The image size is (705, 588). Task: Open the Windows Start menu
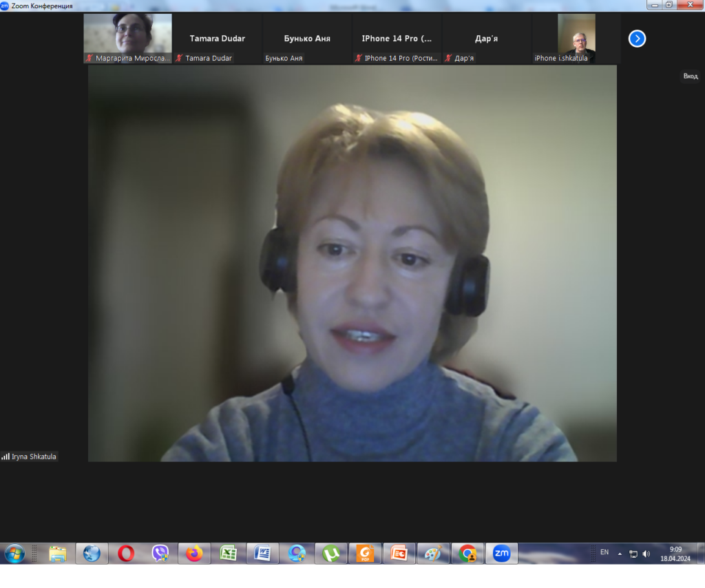14,554
